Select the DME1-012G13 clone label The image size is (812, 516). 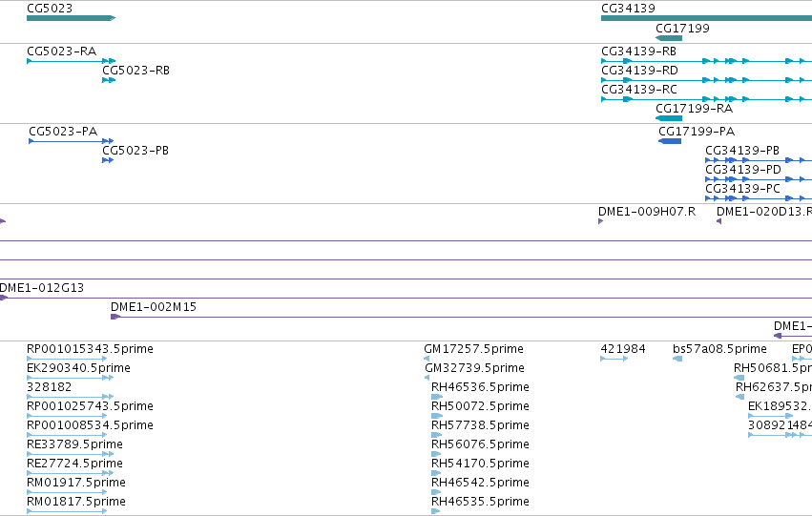(x=41, y=288)
